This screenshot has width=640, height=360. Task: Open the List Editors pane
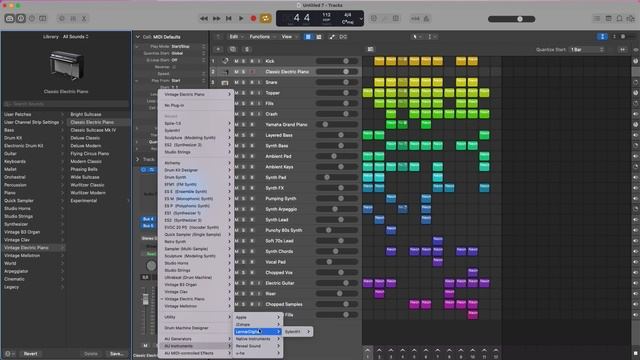pyautogui.click(x=596, y=19)
